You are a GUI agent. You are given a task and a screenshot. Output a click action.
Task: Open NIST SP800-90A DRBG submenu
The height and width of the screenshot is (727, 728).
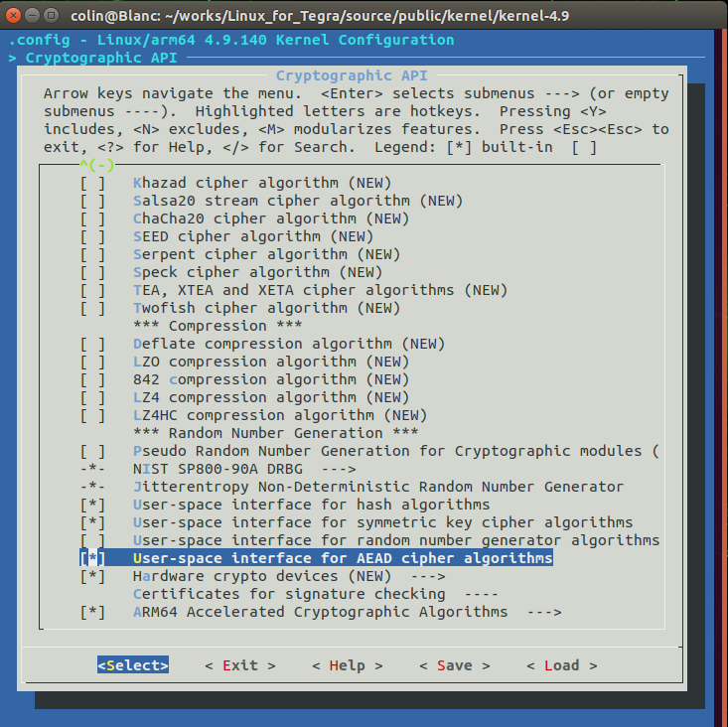(x=244, y=469)
